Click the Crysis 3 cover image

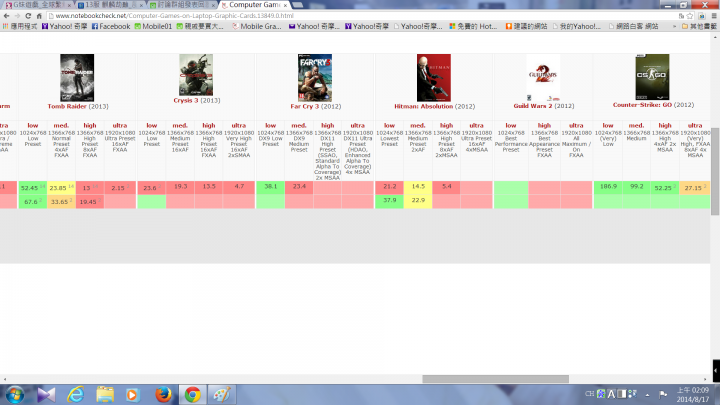point(196,75)
